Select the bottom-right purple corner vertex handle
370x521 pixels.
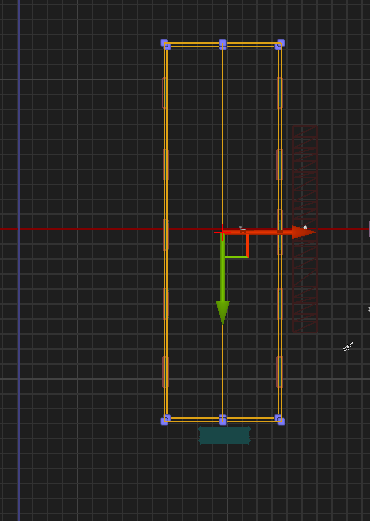tap(281, 421)
